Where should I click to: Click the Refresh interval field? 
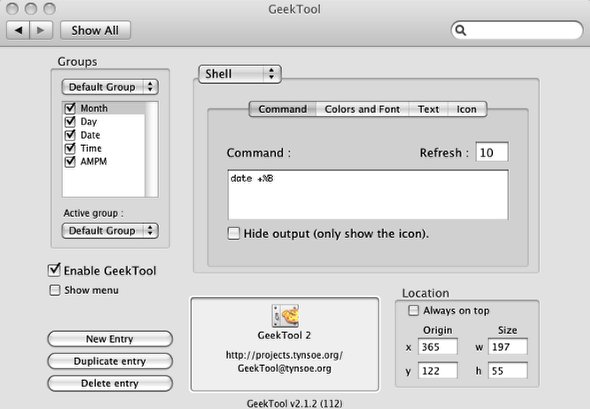tap(492, 152)
